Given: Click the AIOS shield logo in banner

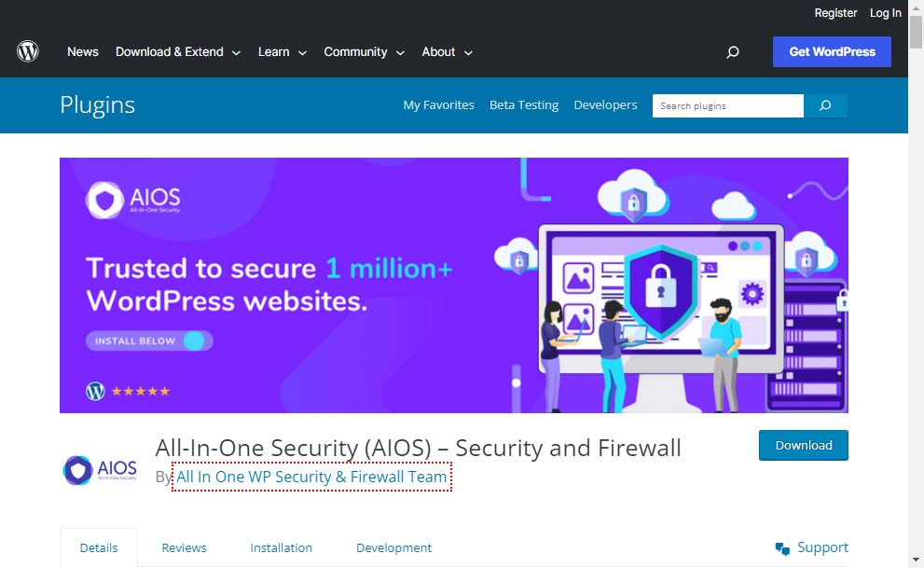Looking at the screenshot, I should [x=104, y=201].
